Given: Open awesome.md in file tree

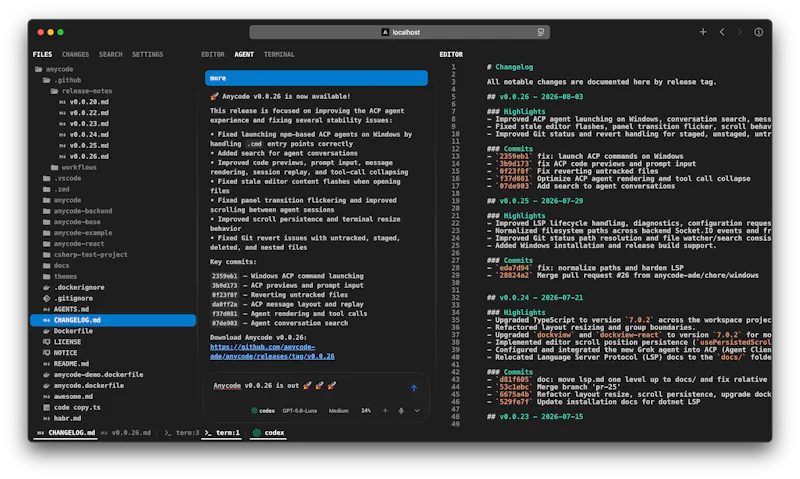Looking at the screenshot, I should click(68, 397).
